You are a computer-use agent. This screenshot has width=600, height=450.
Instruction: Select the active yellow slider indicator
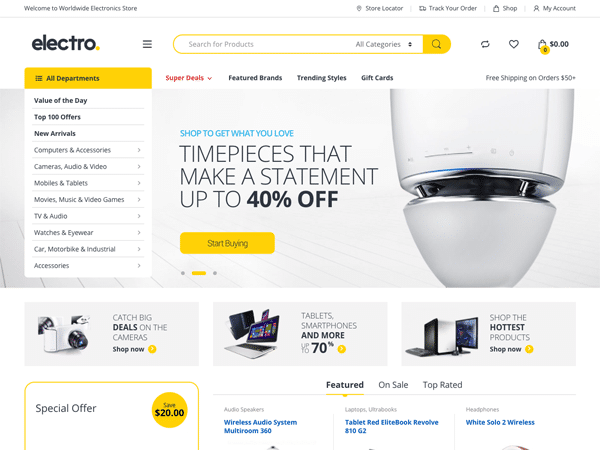tap(199, 273)
